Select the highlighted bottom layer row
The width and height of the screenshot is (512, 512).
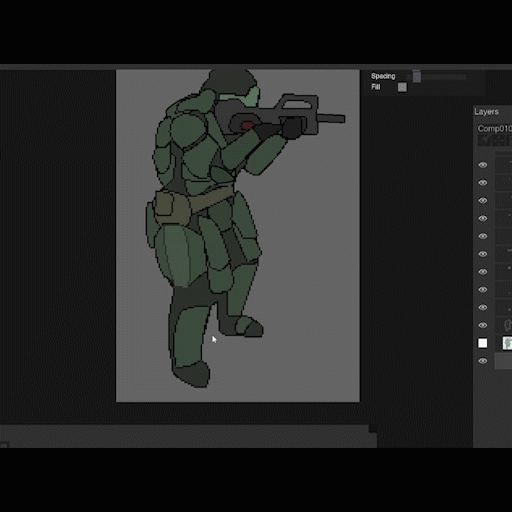click(503, 361)
